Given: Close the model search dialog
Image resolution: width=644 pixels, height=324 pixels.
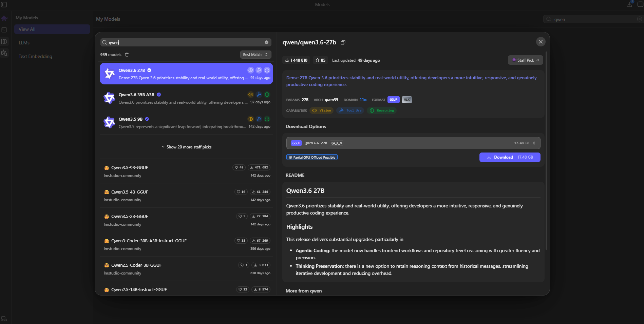Looking at the screenshot, I should (x=541, y=42).
